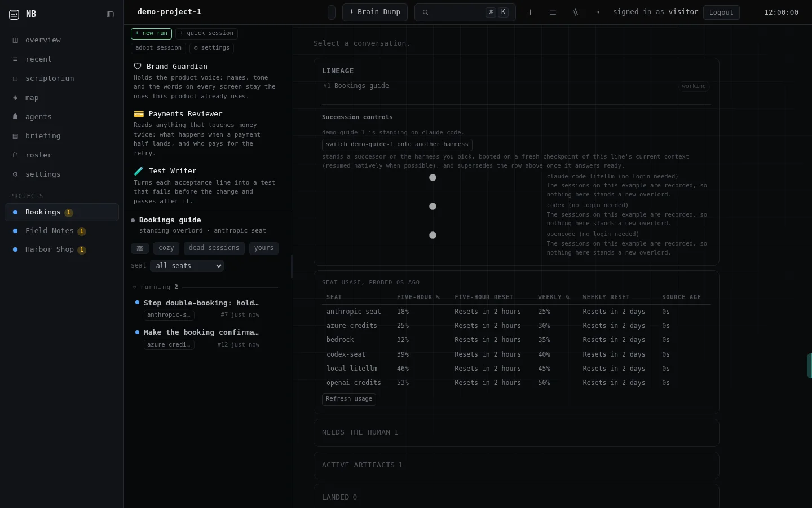Click the NB logo icon
This screenshot has height=508, width=812.
(14, 15)
